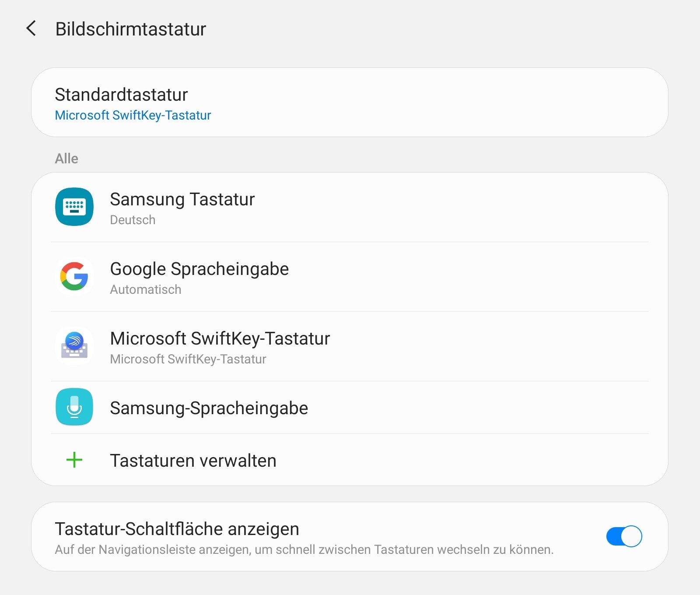The image size is (700, 595).
Task: Tap the Navigationsleiste description text
Action: (x=304, y=549)
